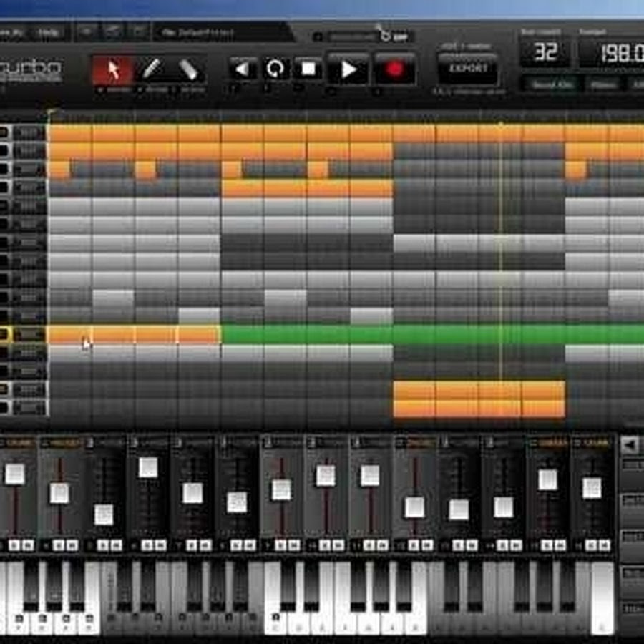Click the EXPORT button
The width and height of the screenshot is (644, 644).
468,69
